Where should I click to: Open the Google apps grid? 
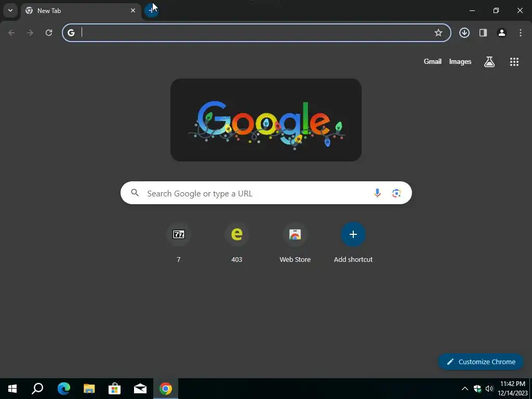pos(514,61)
